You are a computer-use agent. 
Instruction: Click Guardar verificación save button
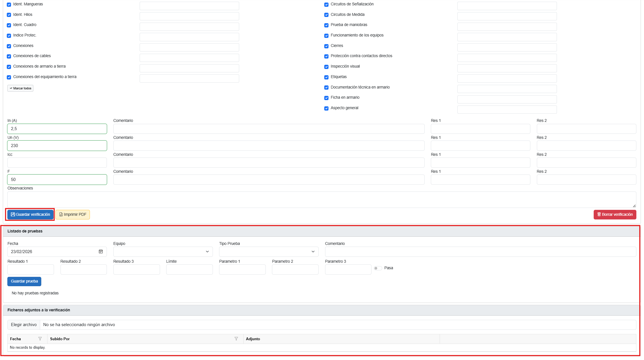[30, 214]
